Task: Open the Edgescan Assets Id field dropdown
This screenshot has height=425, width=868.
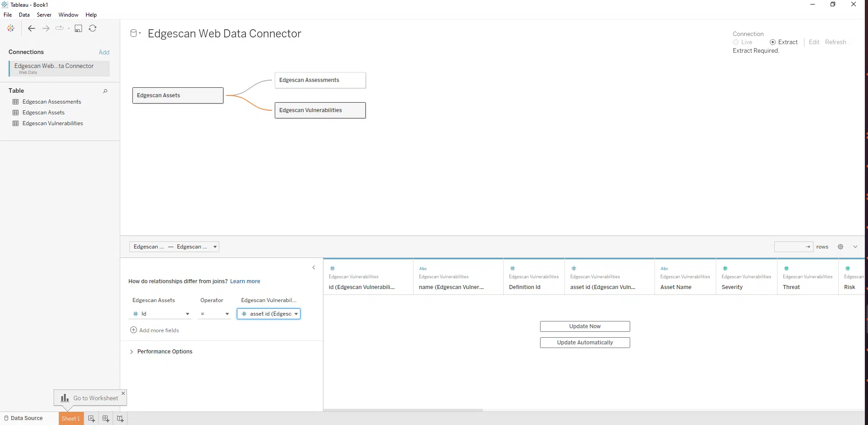Action: (x=160, y=314)
